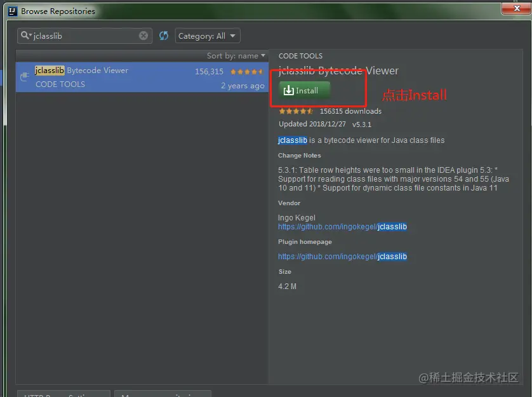Open the Category: All dropdown
The height and width of the screenshot is (397, 532).
point(207,36)
